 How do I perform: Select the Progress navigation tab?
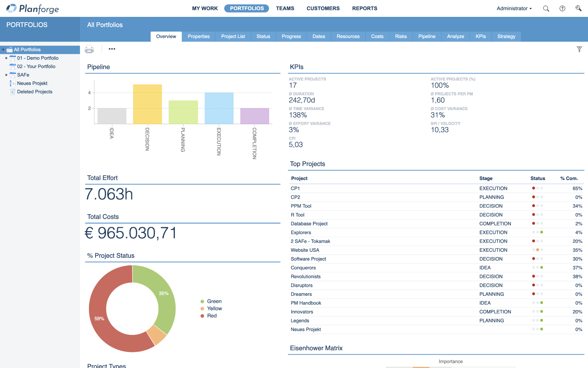point(291,36)
